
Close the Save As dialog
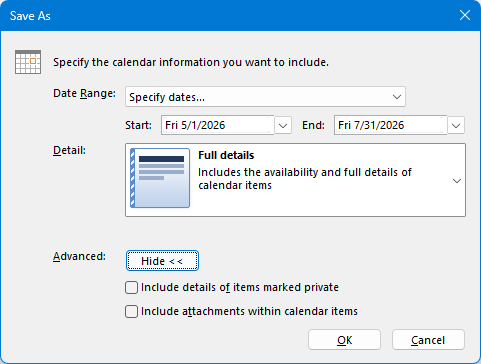click(465, 15)
